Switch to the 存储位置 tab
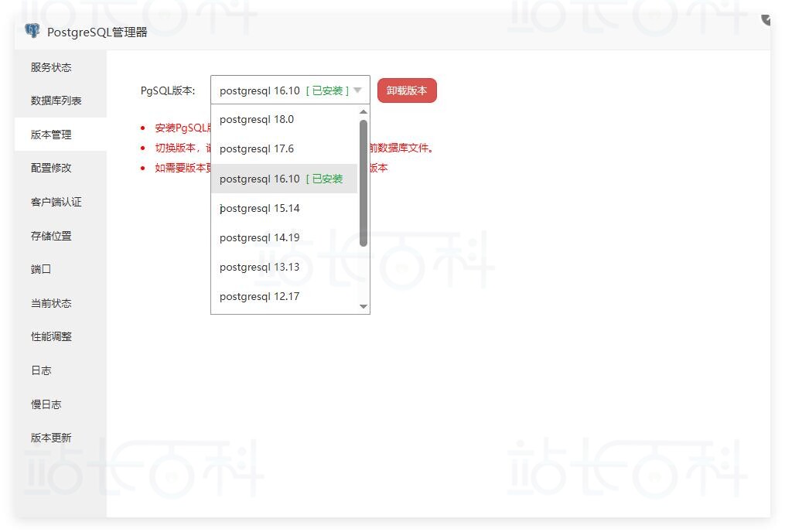The width and height of the screenshot is (785, 532). (x=60, y=235)
